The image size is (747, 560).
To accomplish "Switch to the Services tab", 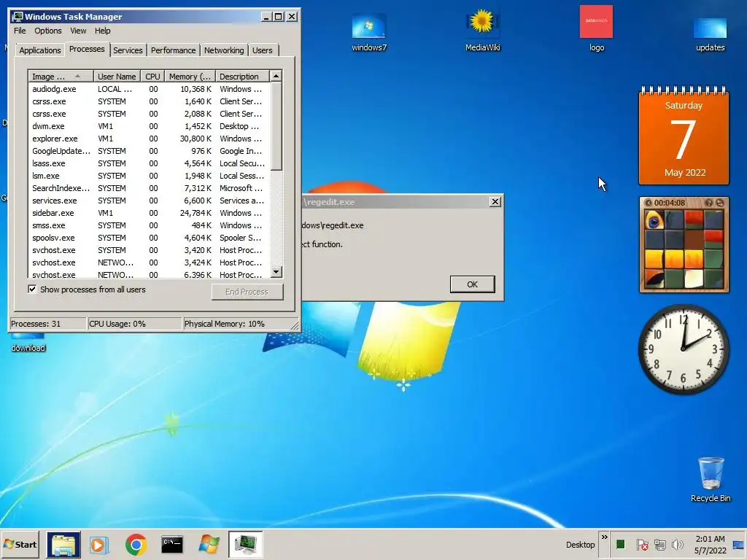I will tap(128, 50).
